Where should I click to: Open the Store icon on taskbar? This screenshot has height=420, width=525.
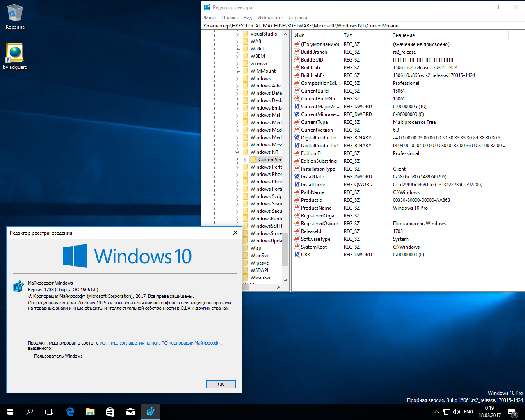point(110,412)
